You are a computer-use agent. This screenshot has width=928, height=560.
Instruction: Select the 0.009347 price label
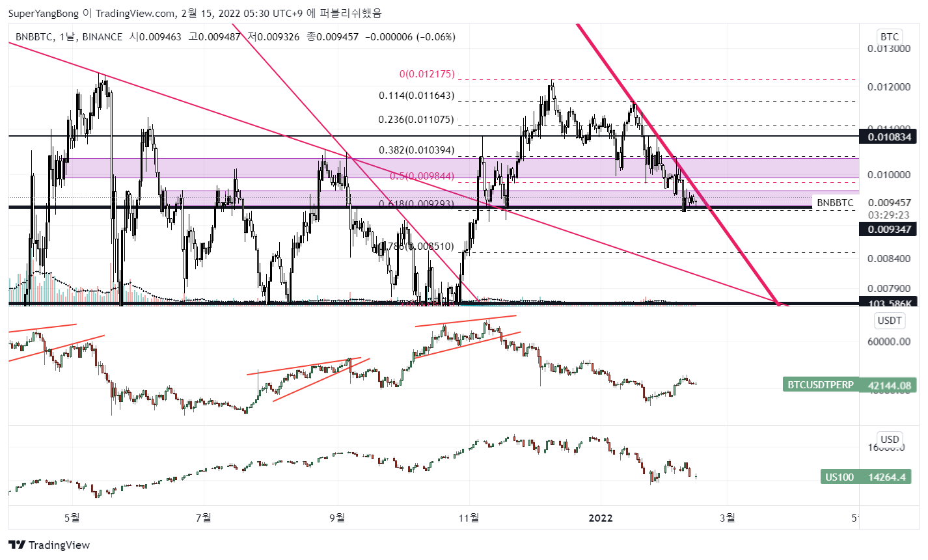(888, 229)
